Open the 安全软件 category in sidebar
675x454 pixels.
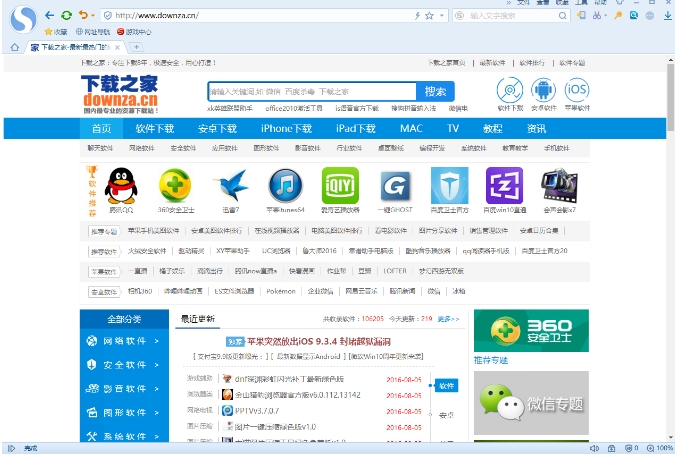[x=124, y=365]
